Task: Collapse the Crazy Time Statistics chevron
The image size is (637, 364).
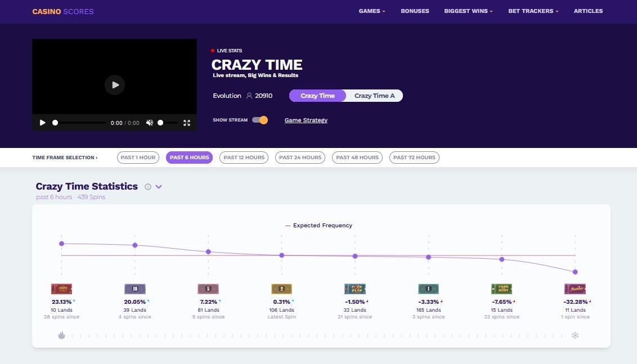Action: 159,187
